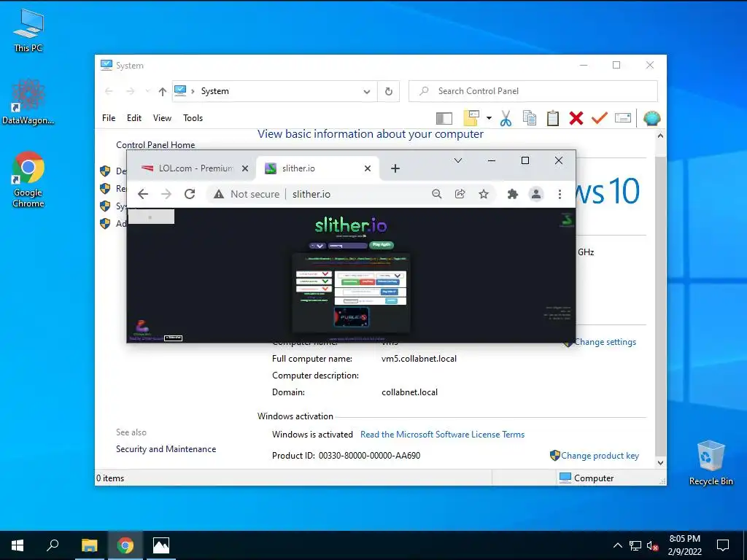The width and height of the screenshot is (747, 560).
Task: Open Security and Maintenance link
Action: [x=166, y=449]
